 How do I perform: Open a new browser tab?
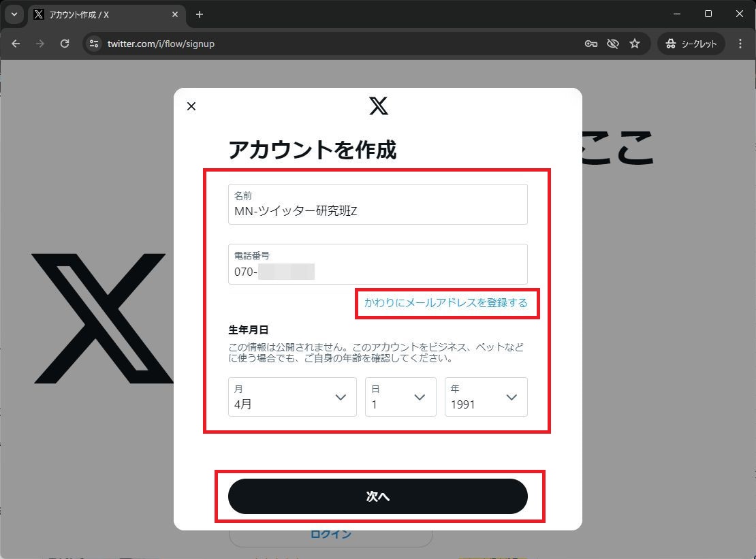(199, 14)
